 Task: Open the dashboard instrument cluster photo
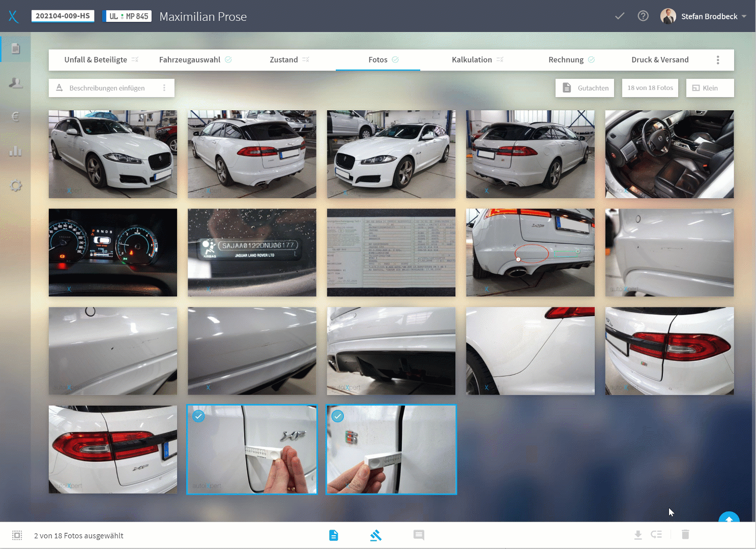coord(113,253)
